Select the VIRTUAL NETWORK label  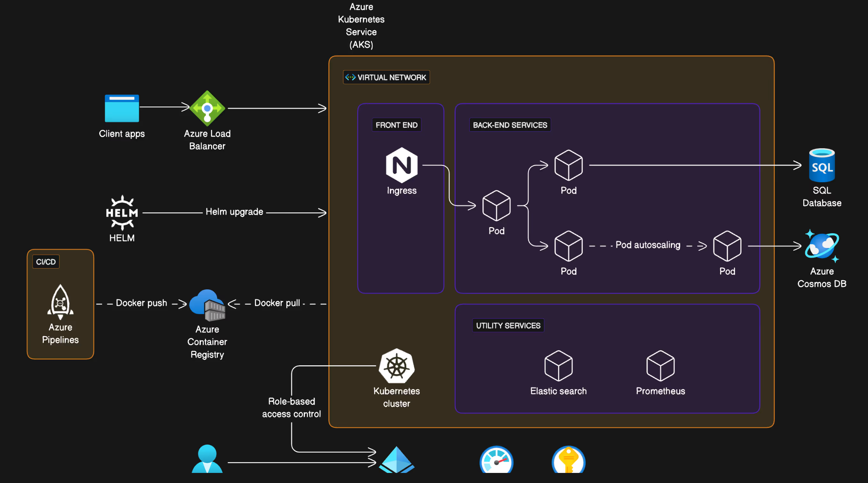click(x=392, y=77)
